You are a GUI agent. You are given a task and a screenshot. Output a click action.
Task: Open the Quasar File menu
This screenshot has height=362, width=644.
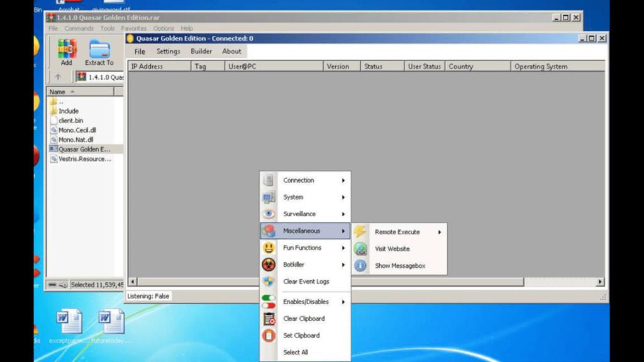140,52
